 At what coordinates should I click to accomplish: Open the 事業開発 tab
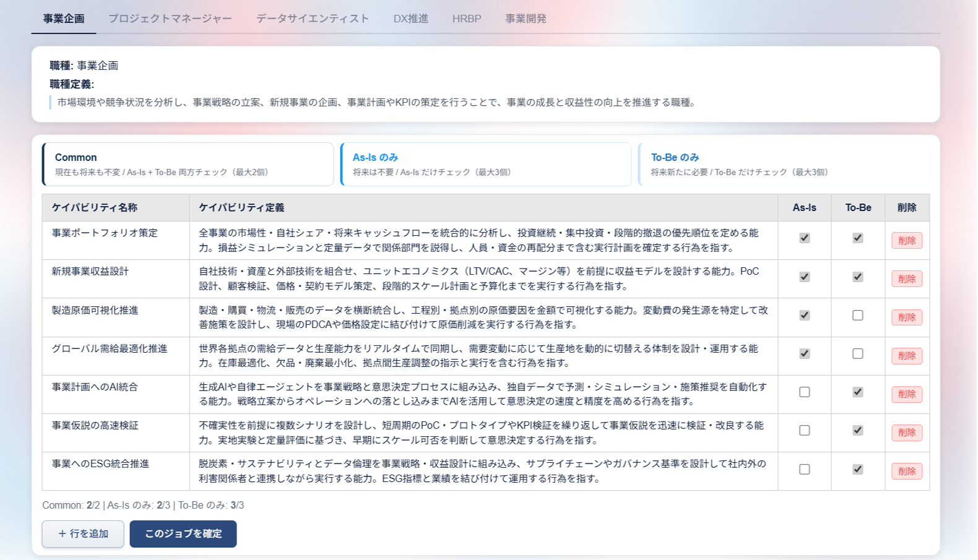526,19
